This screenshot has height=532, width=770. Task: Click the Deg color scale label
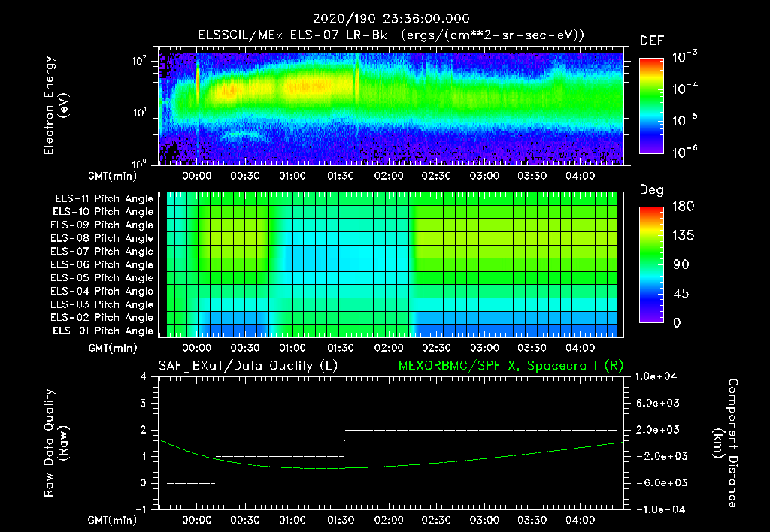pyautogui.click(x=651, y=190)
